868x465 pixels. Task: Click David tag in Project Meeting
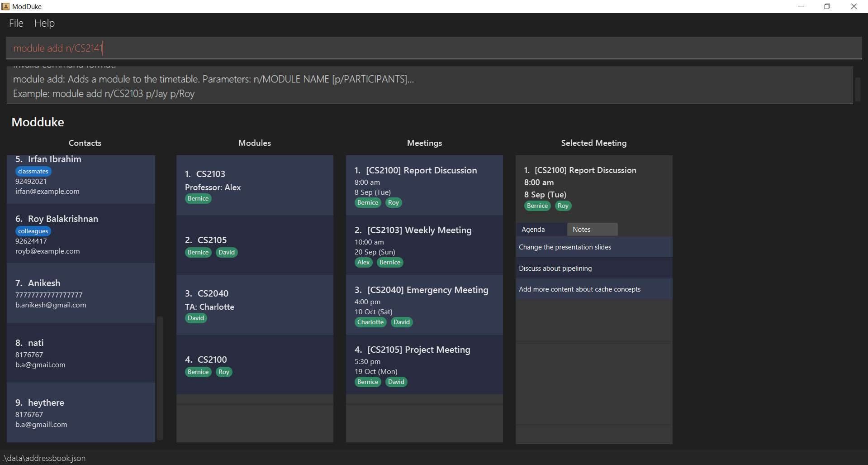coord(396,382)
